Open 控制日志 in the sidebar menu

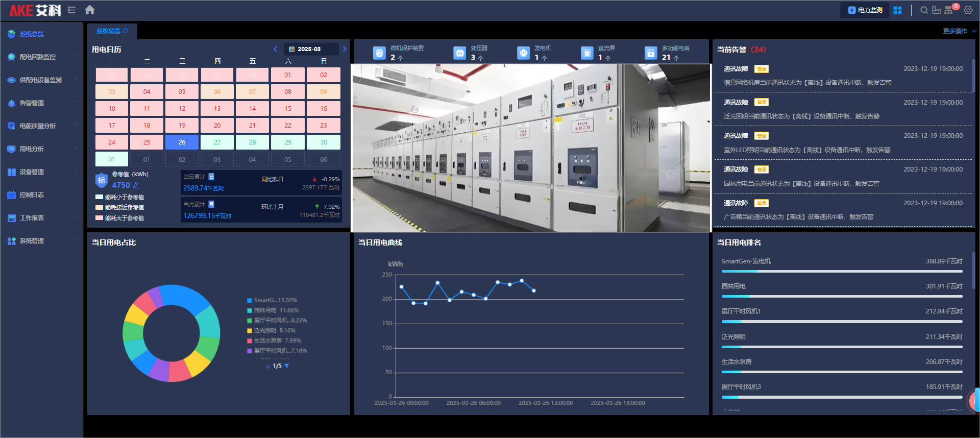tap(32, 194)
